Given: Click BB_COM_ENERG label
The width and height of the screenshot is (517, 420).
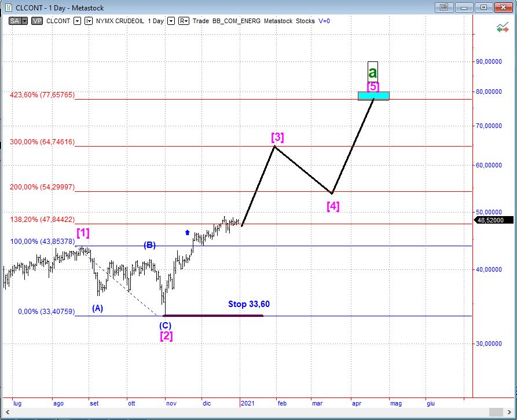Looking at the screenshot, I should point(236,21).
